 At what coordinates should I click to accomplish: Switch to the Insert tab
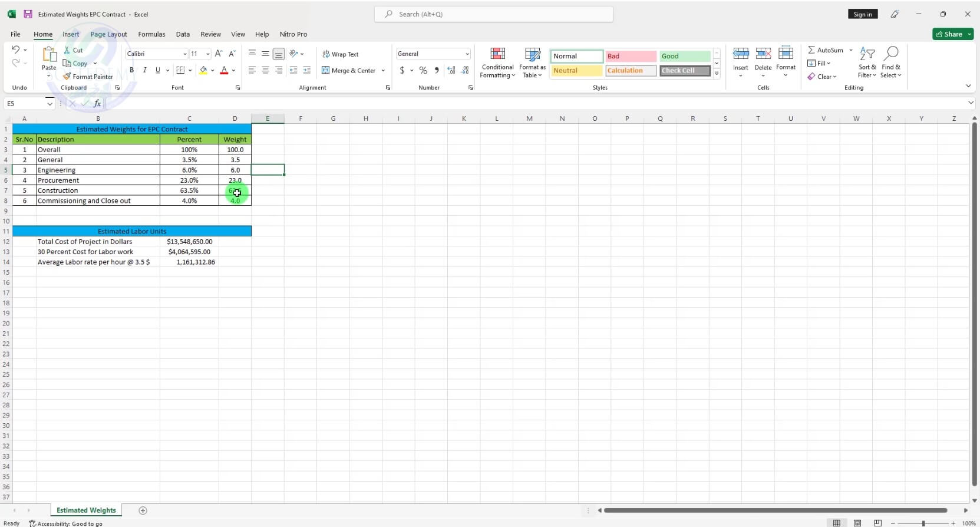pos(71,34)
